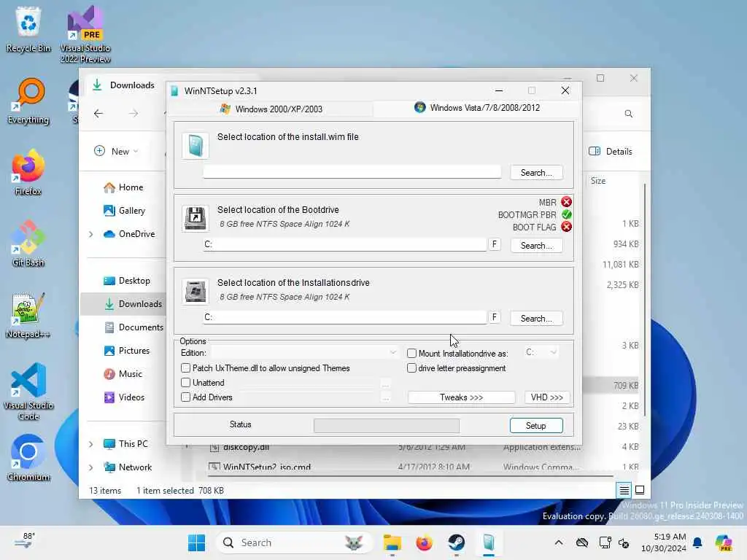Click the Installationsdrive C: path field

tap(345, 317)
